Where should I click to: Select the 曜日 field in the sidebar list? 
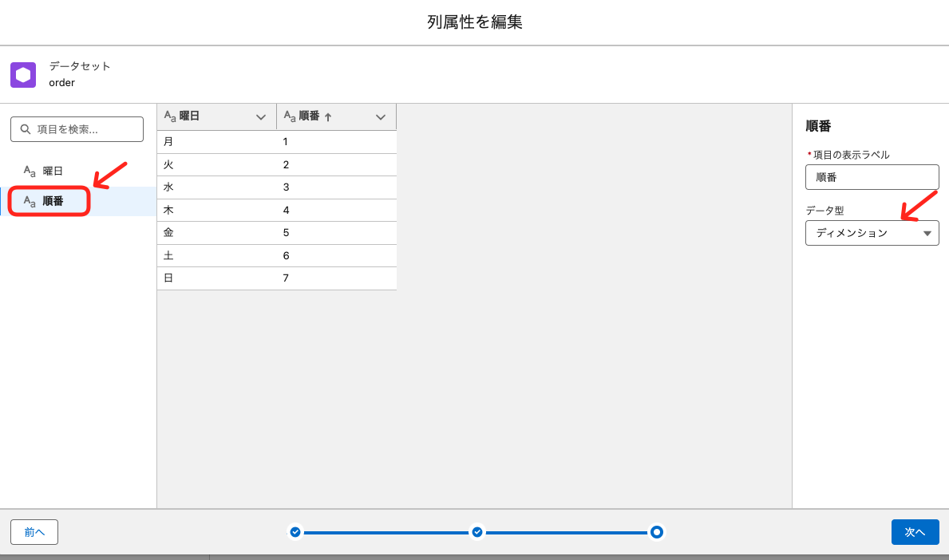(78, 172)
